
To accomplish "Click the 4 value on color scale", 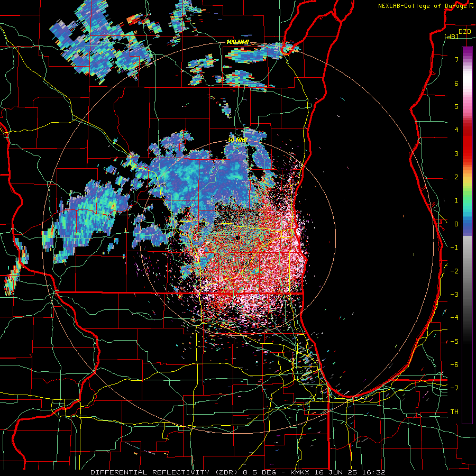I will pos(456,130).
